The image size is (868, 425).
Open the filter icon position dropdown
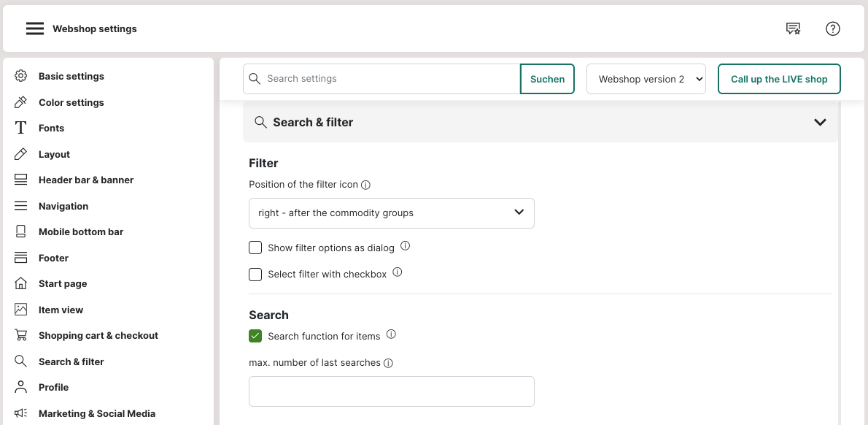click(391, 212)
